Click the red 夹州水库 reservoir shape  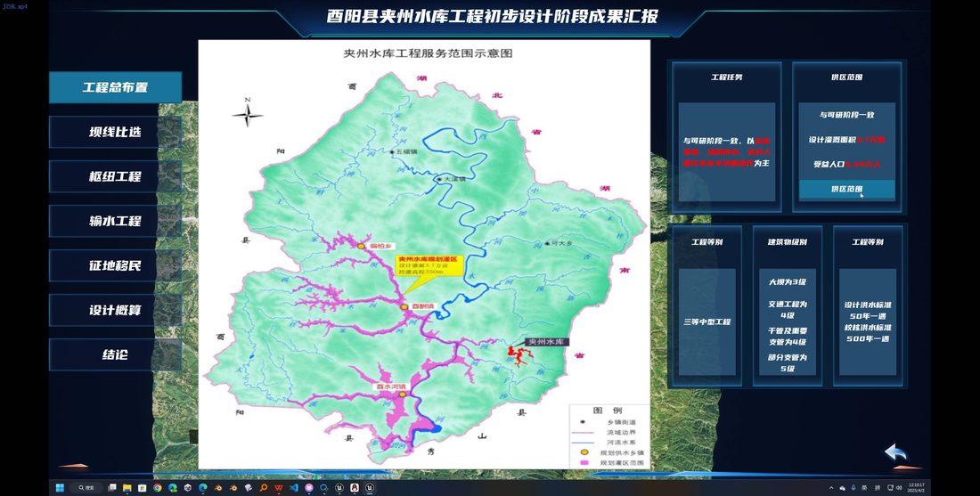point(519,356)
